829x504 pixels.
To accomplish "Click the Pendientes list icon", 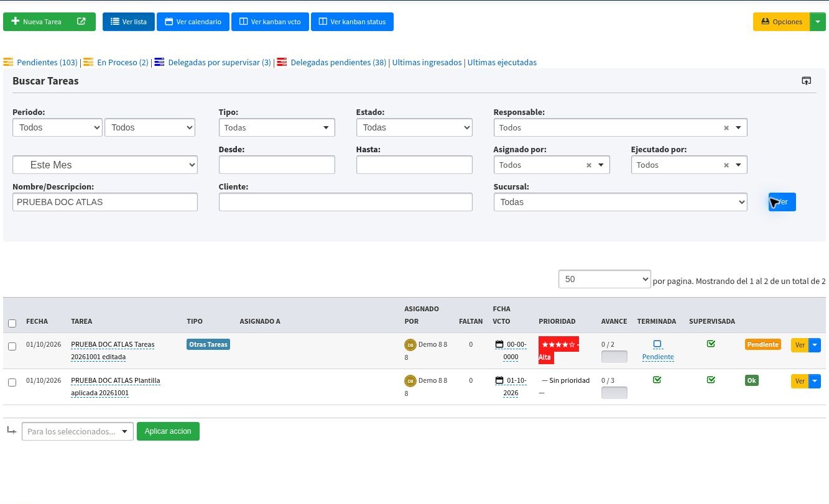I will pos(8,62).
